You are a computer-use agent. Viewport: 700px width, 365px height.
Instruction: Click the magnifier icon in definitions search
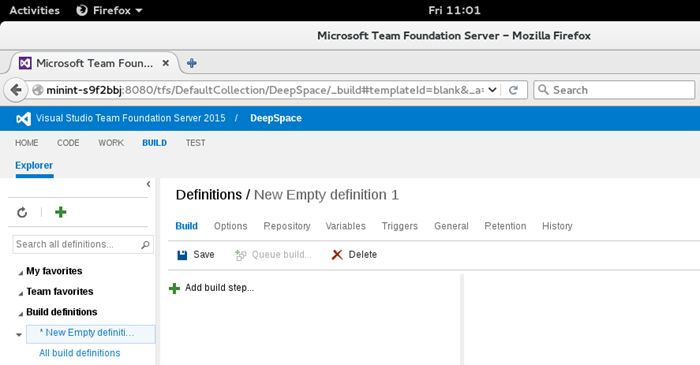coord(145,245)
